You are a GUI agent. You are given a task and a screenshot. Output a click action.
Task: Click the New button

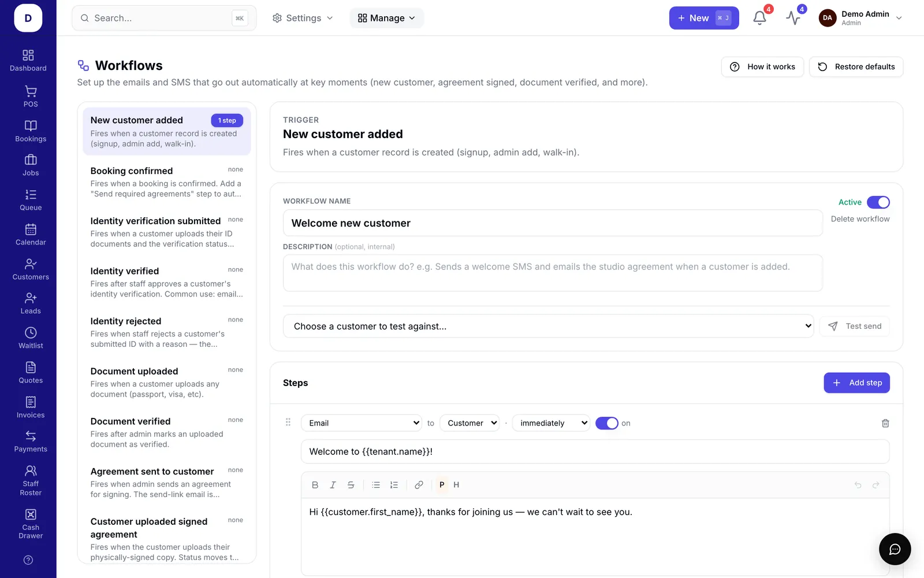(704, 18)
